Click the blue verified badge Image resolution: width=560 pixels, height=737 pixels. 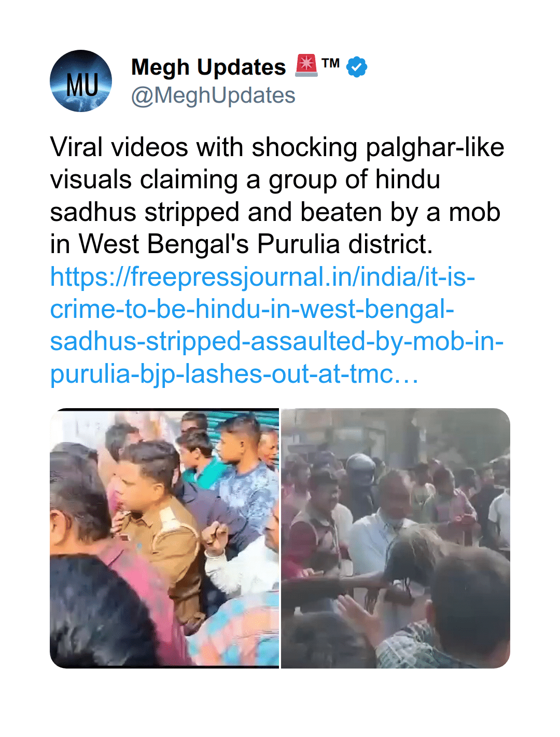[x=357, y=67]
